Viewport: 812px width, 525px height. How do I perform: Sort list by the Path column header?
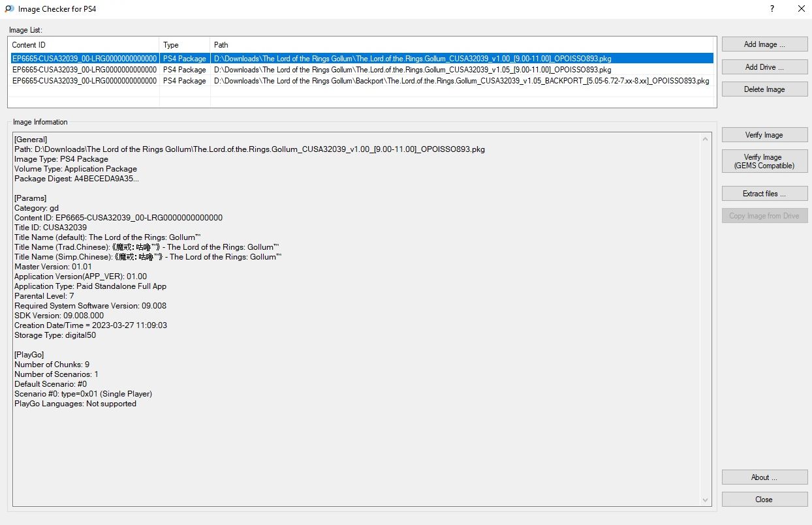pyautogui.click(x=463, y=45)
